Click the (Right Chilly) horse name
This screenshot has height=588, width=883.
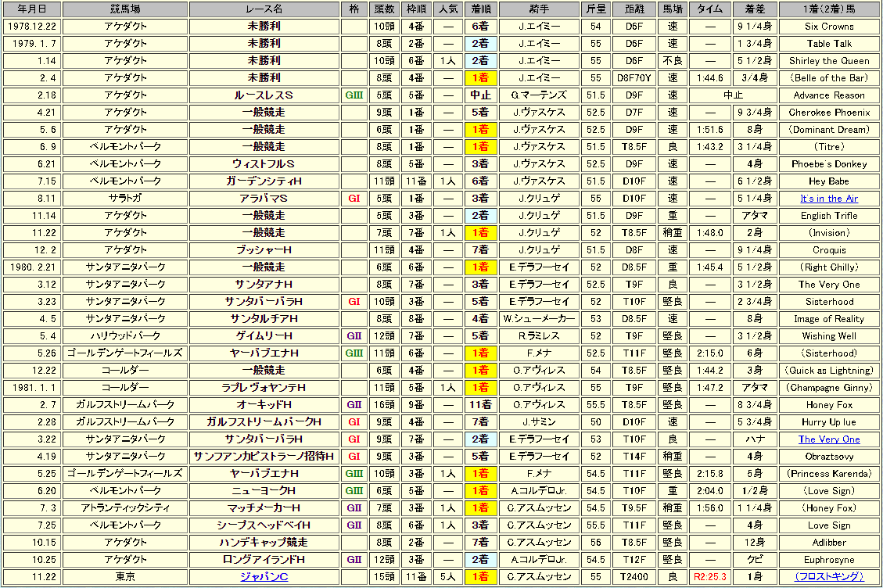coord(829,267)
